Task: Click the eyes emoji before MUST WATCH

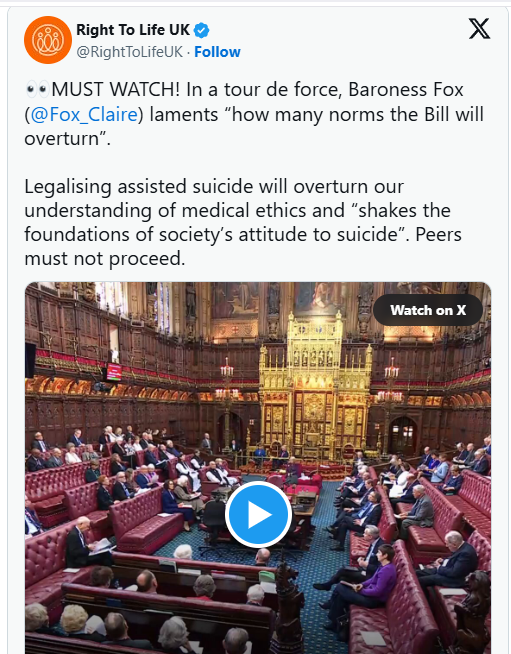Action: pyautogui.click(x=37, y=90)
